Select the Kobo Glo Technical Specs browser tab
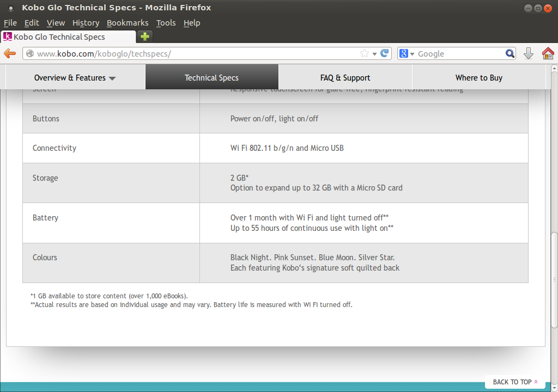This screenshot has width=558, height=392. click(x=68, y=36)
